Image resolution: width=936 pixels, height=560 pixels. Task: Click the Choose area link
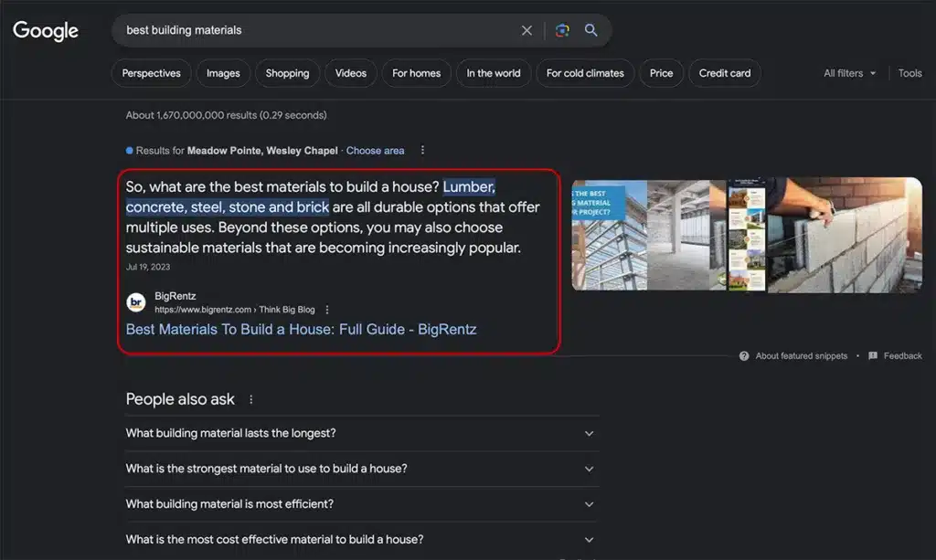(375, 151)
